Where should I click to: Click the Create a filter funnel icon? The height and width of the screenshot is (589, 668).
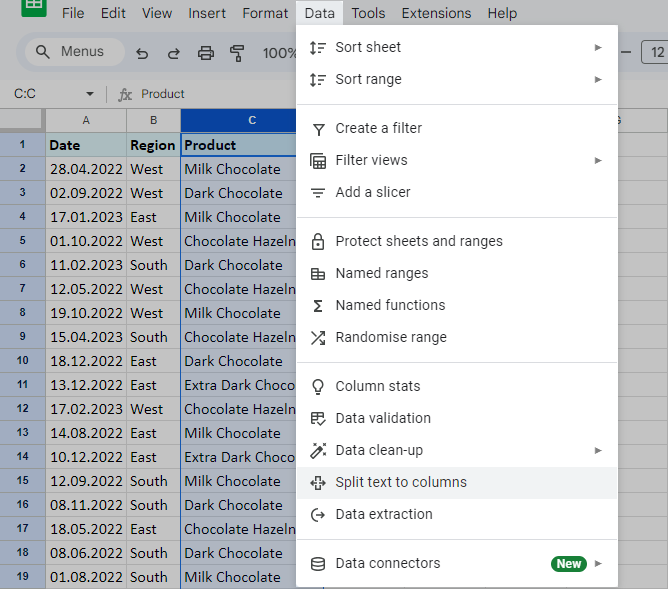318,129
